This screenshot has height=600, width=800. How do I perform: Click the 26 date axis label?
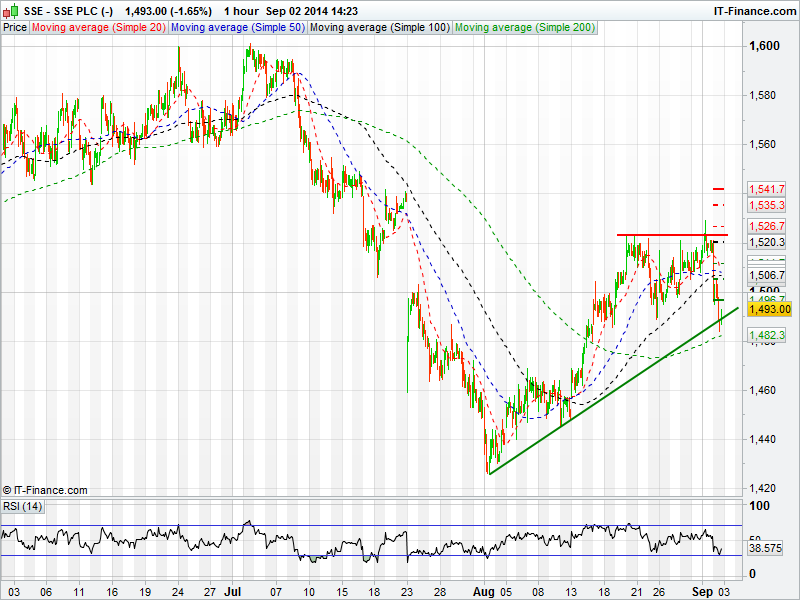tap(659, 592)
